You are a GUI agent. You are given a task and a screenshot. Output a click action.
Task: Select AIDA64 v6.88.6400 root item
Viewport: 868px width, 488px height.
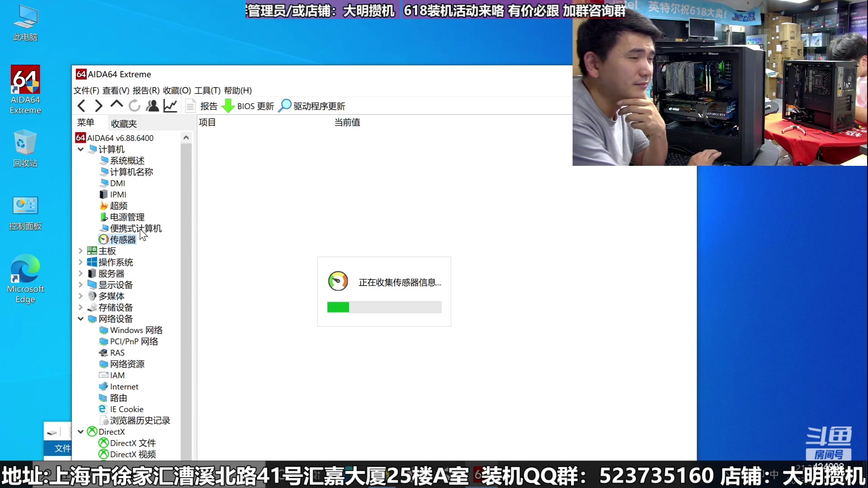coord(115,138)
